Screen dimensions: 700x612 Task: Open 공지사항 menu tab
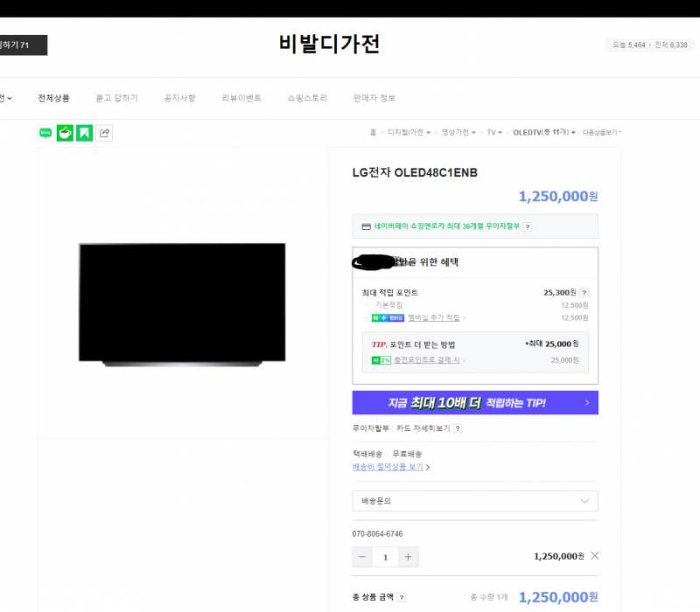tap(179, 98)
